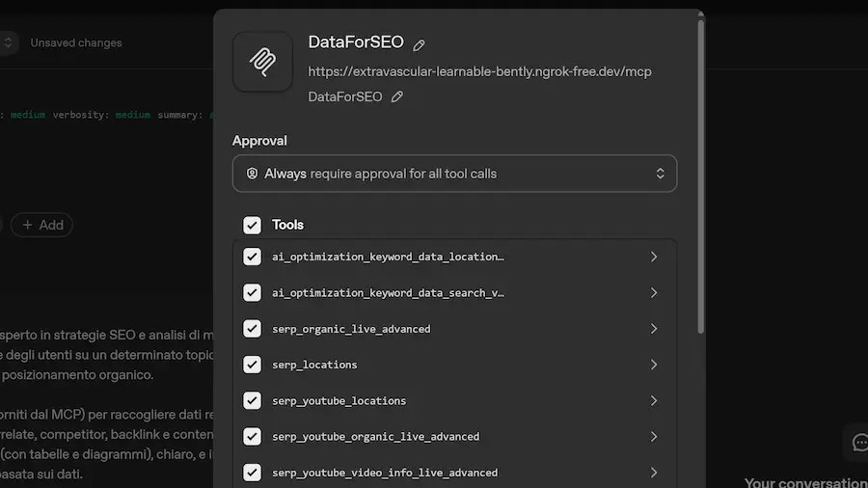Uncheck ai_optimization_keyword_data_location tool

252,257
